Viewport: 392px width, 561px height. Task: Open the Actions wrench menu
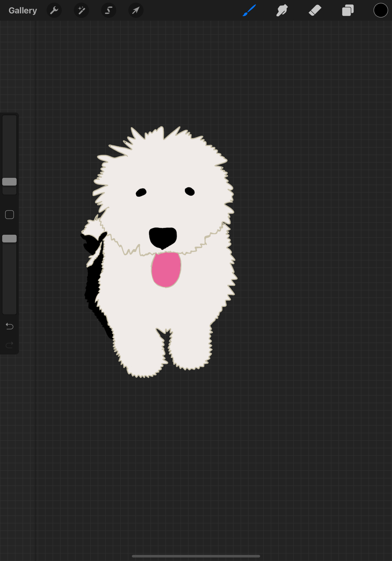(54, 11)
